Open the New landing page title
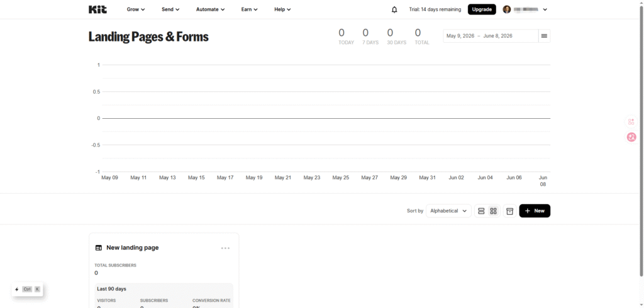644x308 pixels. coord(132,248)
